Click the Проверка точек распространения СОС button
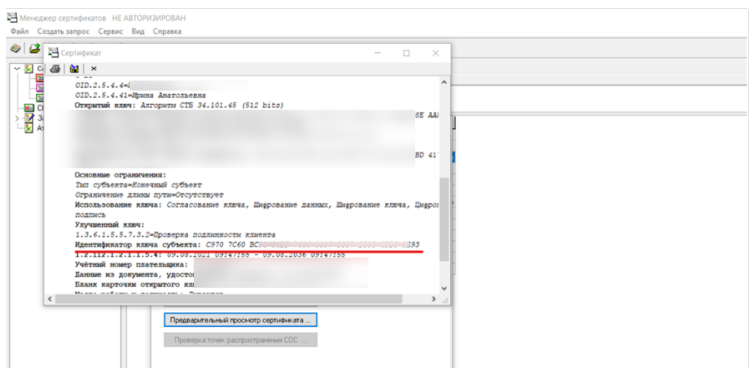 (x=240, y=340)
